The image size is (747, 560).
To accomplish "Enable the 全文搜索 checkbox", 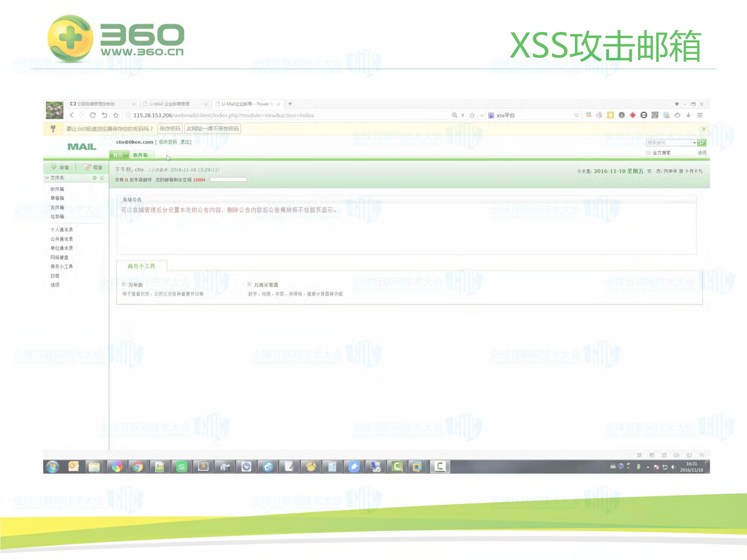I will click(648, 152).
